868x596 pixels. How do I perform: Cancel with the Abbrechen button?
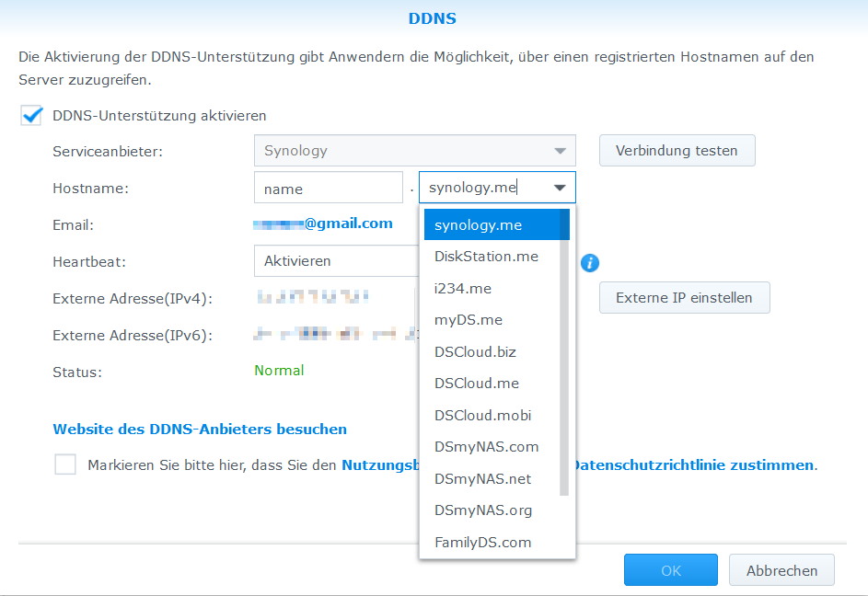coord(781,570)
